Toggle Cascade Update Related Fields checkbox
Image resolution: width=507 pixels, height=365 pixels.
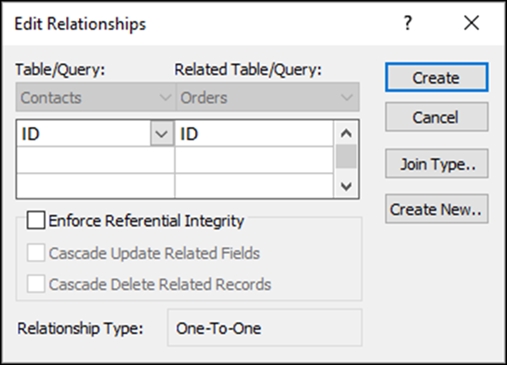tap(36, 253)
